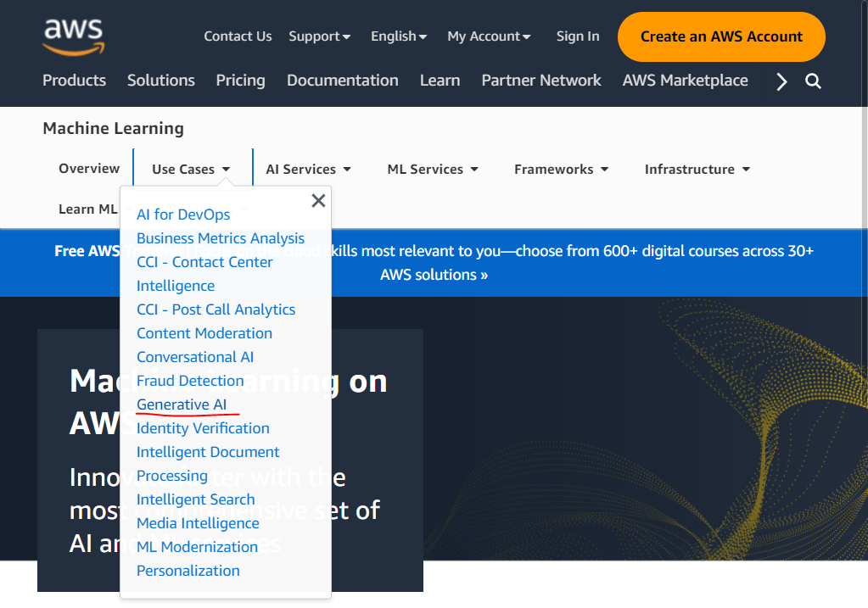Open the Documentation menu item
Image resolution: width=868 pixels, height=608 pixels.
[x=342, y=81]
